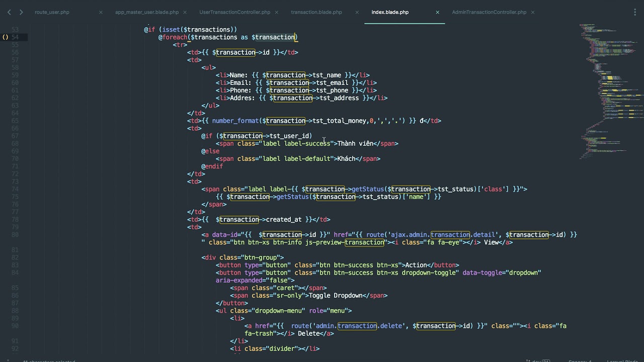Click the '@foreach' directive

tap(173, 37)
